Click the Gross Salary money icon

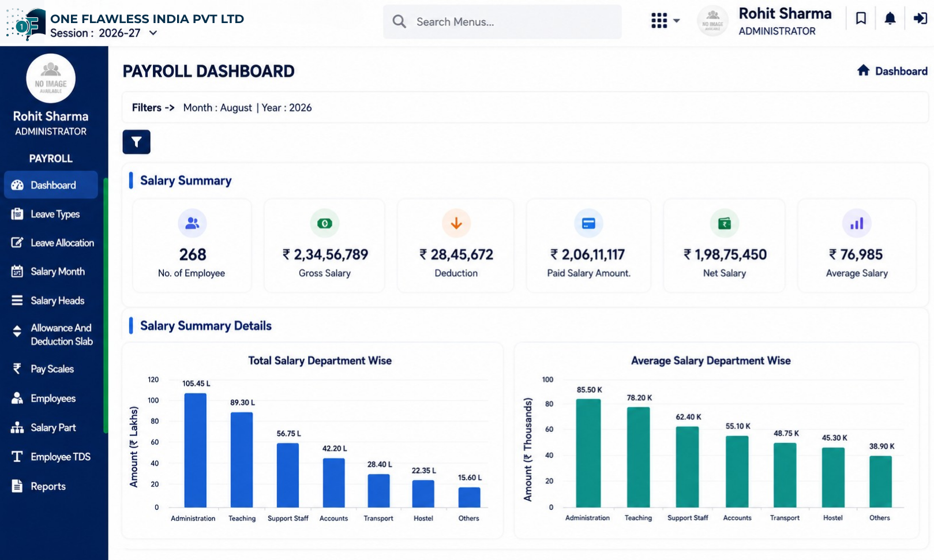[x=325, y=223]
